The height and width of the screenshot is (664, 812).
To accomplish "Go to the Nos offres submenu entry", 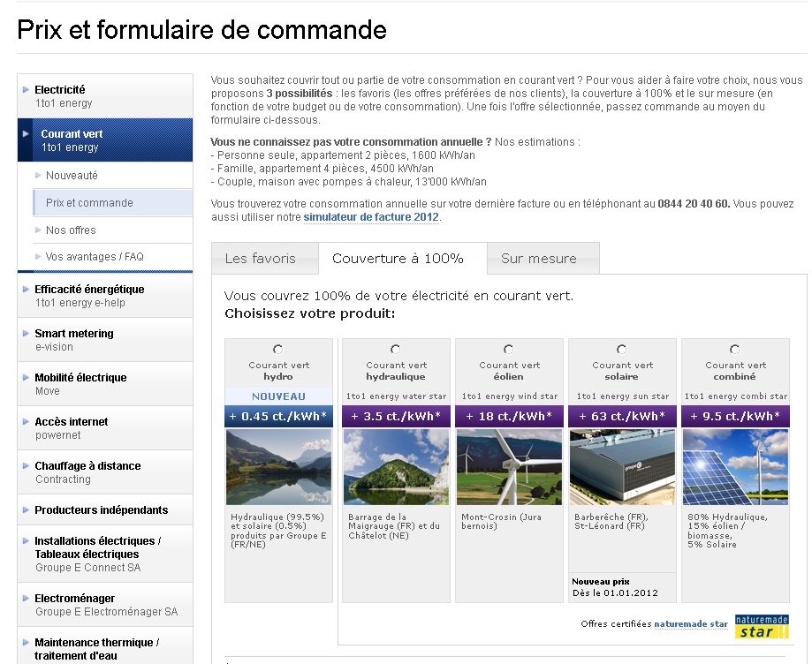I will click(x=112, y=230).
